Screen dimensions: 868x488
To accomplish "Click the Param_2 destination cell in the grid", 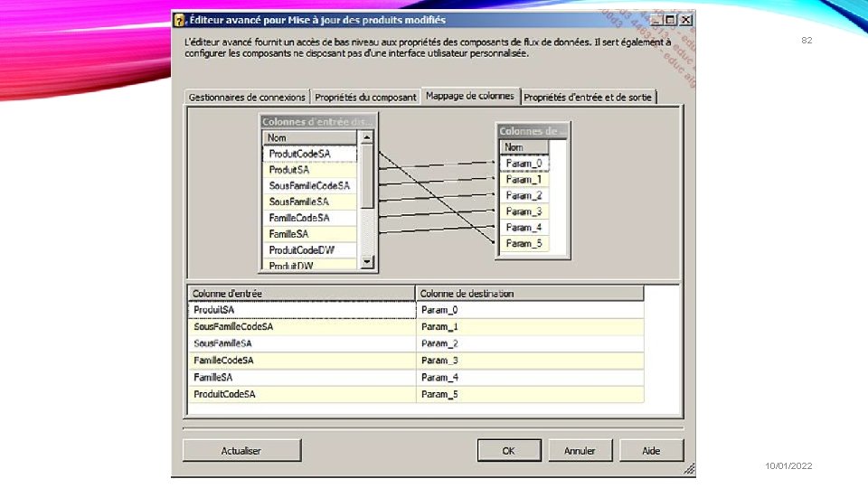I will pos(530,343).
